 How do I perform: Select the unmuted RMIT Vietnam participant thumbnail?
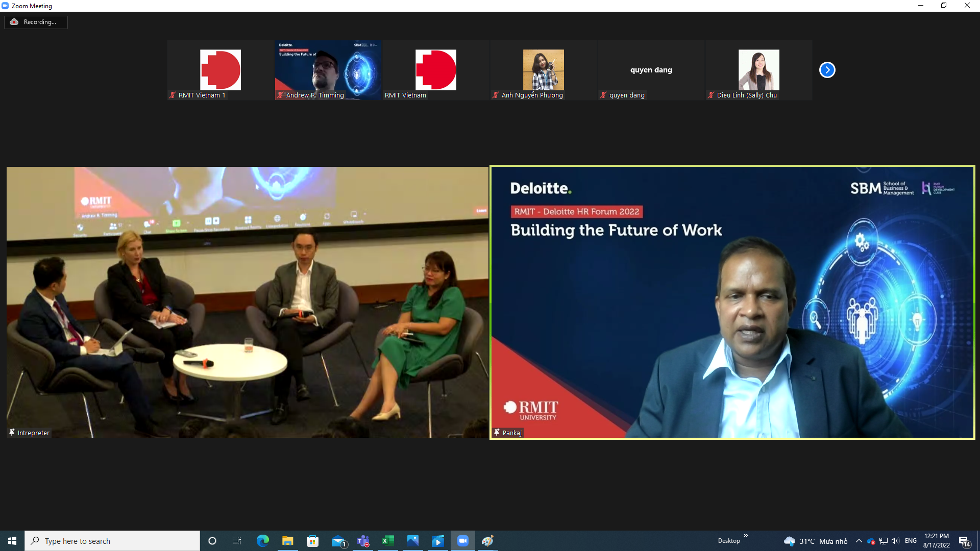(x=436, y=70)
